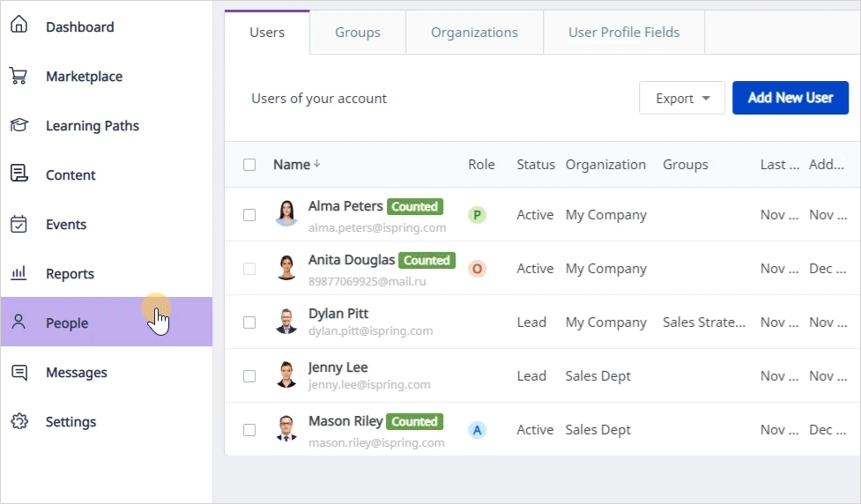Switch to the Groups tab
Viewport: 861px width, 504px height.
(x=357, y=33)
